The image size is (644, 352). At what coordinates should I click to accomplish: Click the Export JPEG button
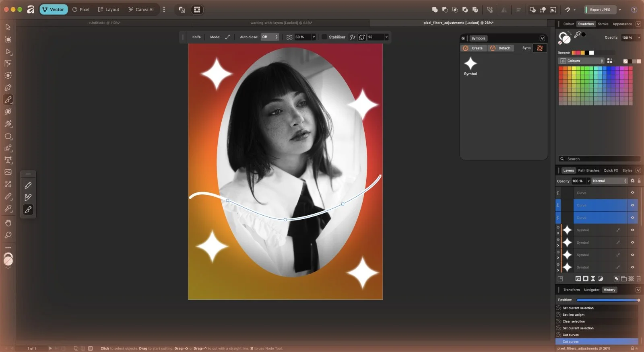tap(600, 10)
